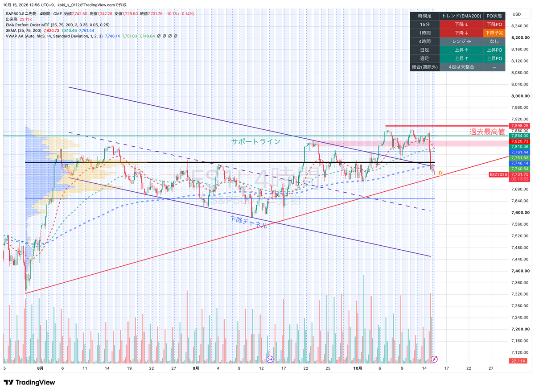Click the 10月 date axis label

(x=358, y=369)
